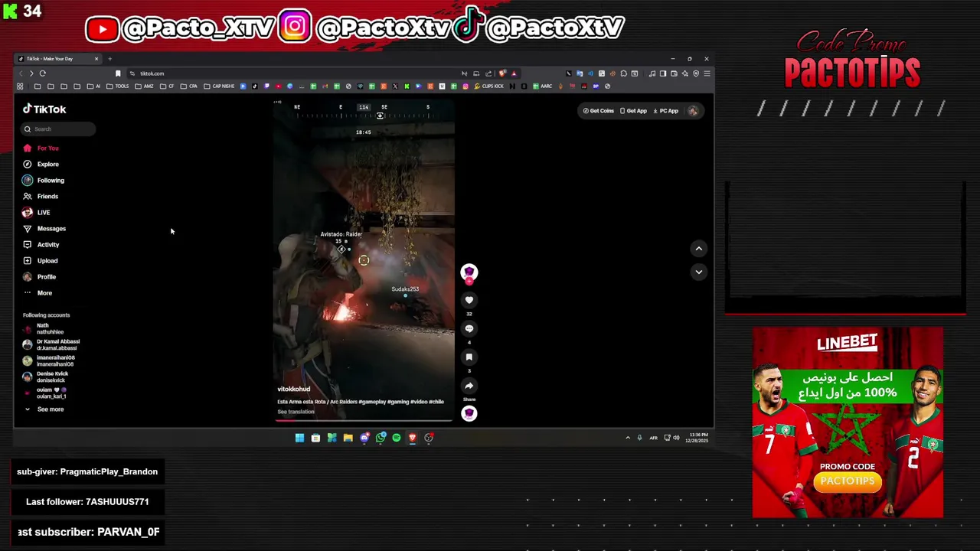
Task: Open a new browser tab
Action: point(109,59)
